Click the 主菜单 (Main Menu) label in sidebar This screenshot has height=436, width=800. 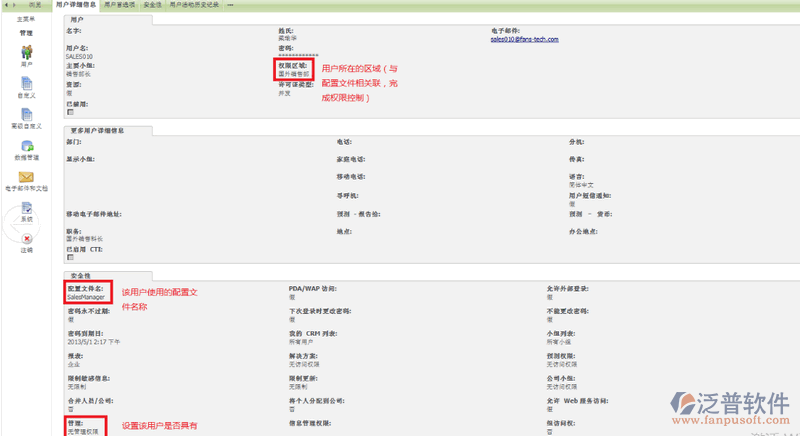point(26,19)
